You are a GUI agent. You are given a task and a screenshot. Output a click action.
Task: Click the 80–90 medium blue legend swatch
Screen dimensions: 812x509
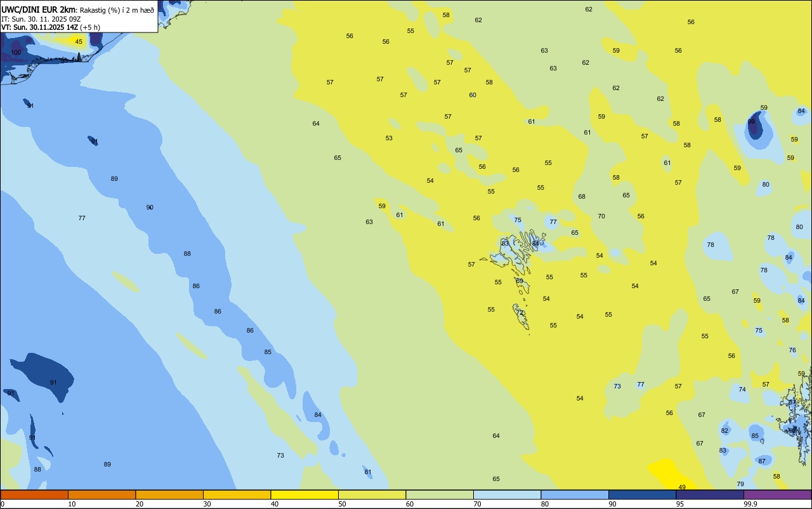[x=575, y=494]
